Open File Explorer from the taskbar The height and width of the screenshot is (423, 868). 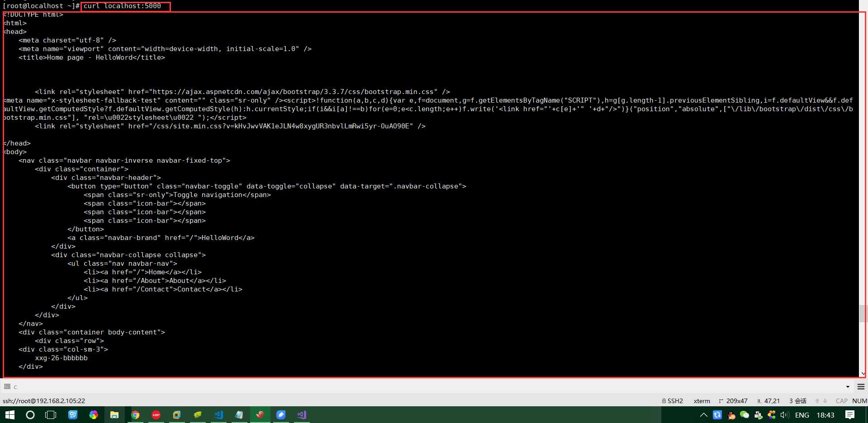coord(114,415)
